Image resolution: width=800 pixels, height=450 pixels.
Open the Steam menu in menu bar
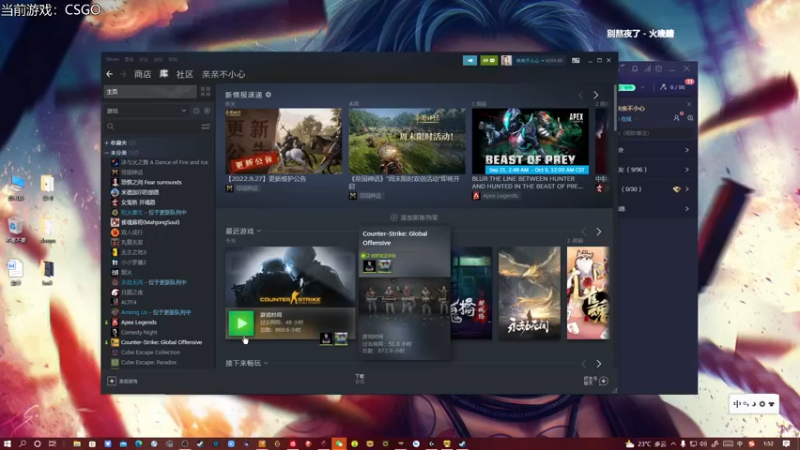tap(113, 60)
